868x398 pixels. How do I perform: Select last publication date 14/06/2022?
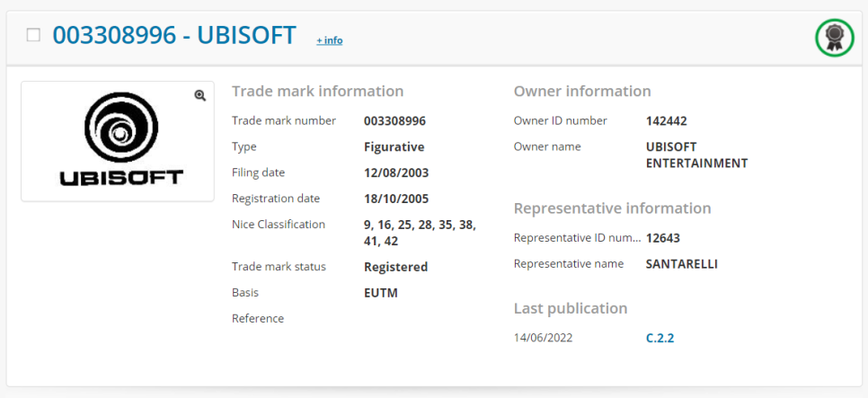(x=543, y=338)
